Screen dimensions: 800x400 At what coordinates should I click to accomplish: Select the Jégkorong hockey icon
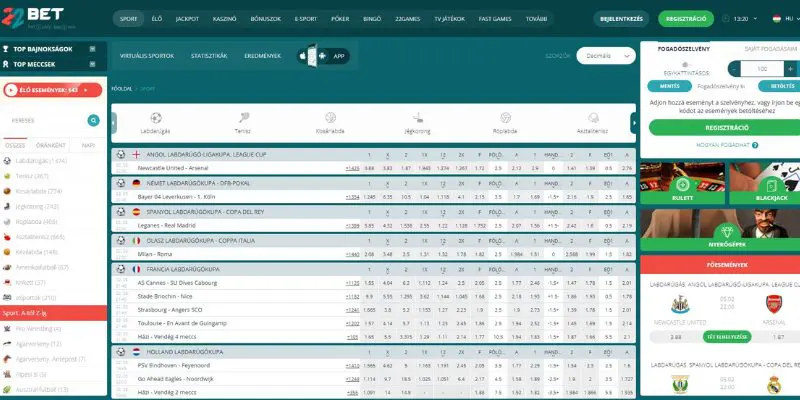point(417,118)
